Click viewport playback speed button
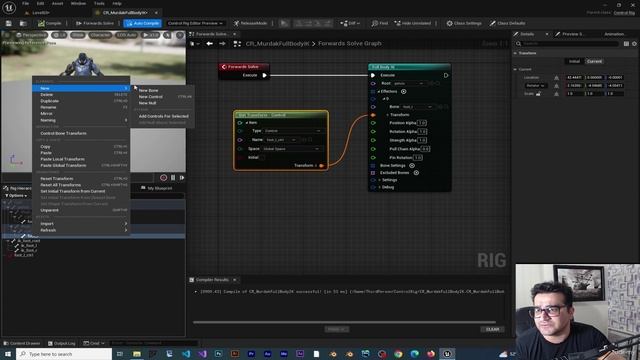This screenshot has width=640, height=360. 151,35
